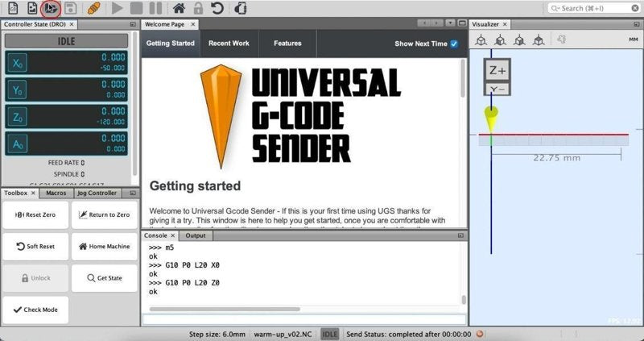Close the Welcome Page tab

(x=192, y=24)
